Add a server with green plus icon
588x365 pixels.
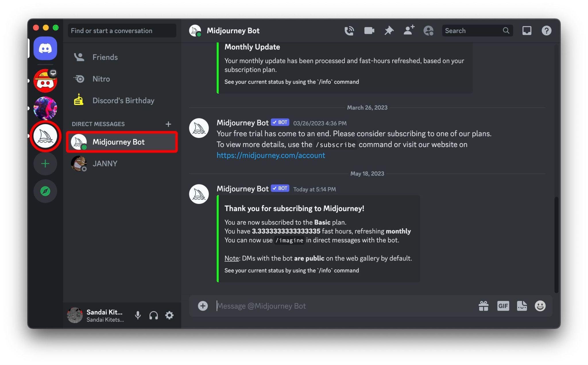pyautogui.click(x=45, y=164)
